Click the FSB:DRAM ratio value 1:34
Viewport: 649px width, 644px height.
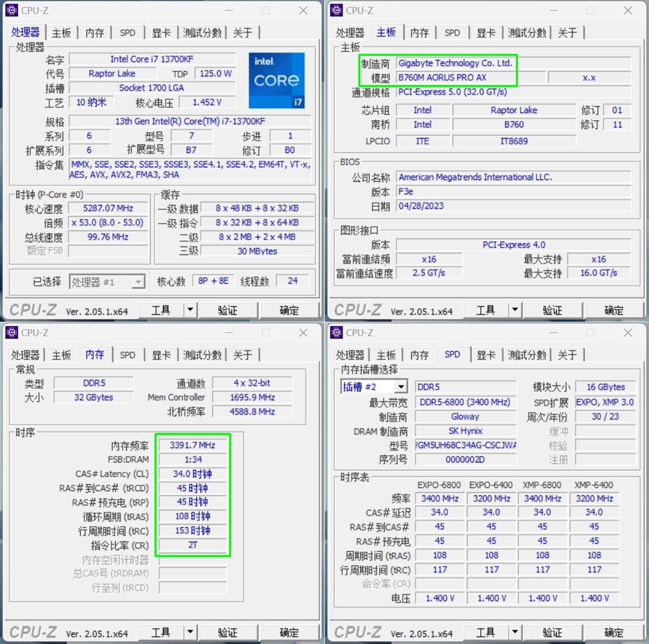(x=193, y=460)
